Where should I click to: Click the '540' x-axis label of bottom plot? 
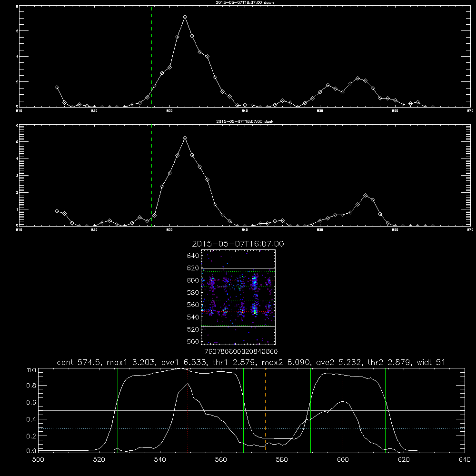click(160, 460)
